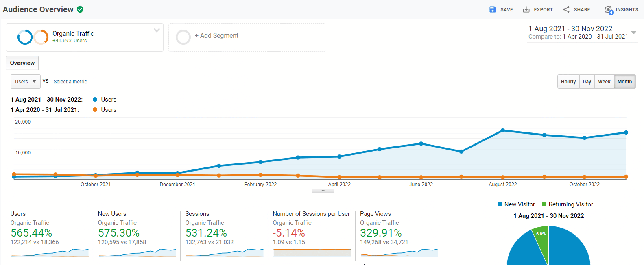Click '+41.69% Users' text
This screenshot has width=644, height=265.
pos(70,41)
